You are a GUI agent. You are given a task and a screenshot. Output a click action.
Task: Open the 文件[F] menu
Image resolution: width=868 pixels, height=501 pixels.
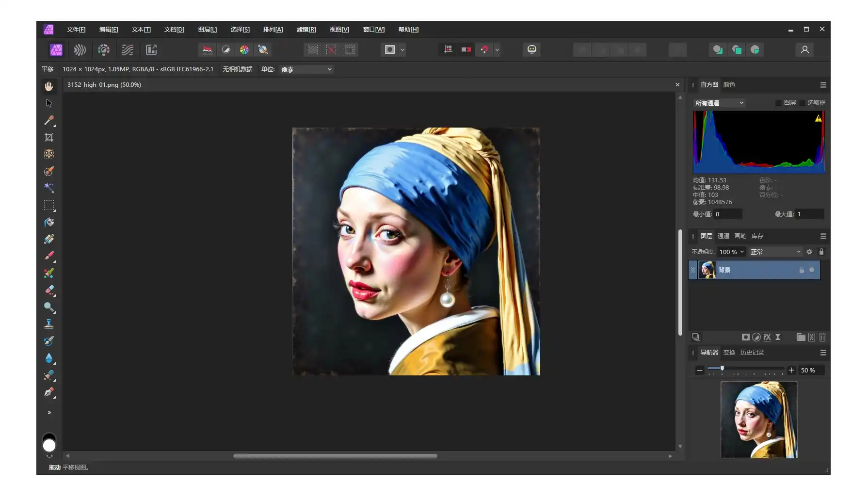pos(76,30)
